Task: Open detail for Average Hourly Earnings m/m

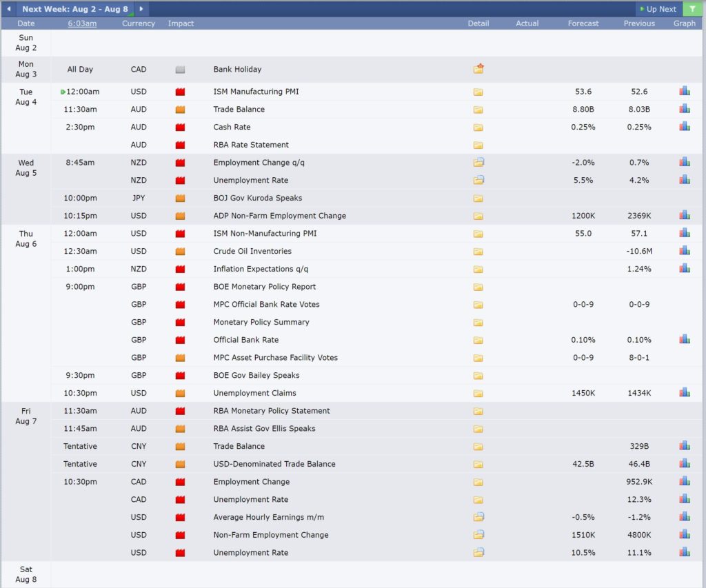Action: click(x=478, y=517)
